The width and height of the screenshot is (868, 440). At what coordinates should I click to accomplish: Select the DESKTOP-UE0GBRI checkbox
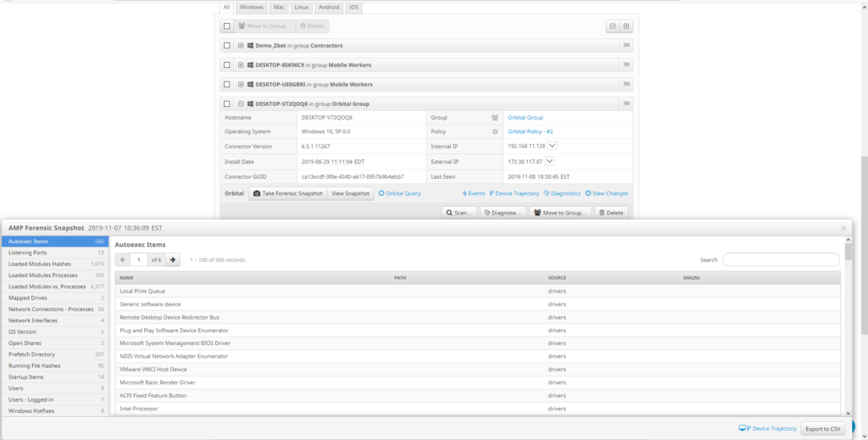pos(227,85)
